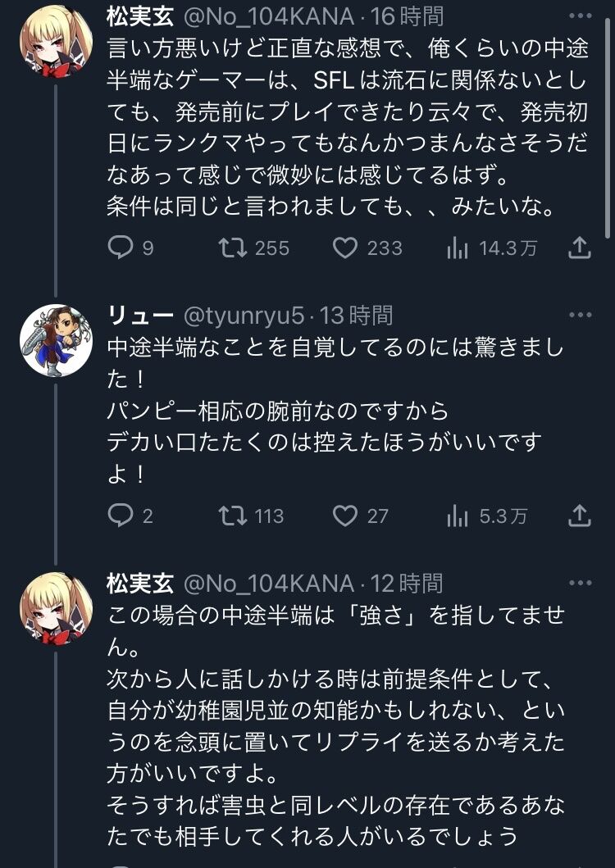The image size is (615, 868).
Task: View analytics showing 14.3万 views
Action: click(457, 248)
